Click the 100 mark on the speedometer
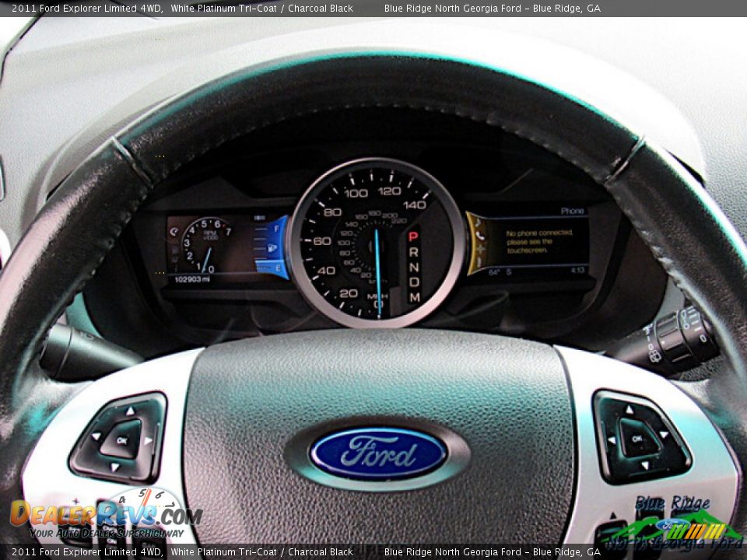The height and width of the screenshot is (560, 747). (356, 193)
